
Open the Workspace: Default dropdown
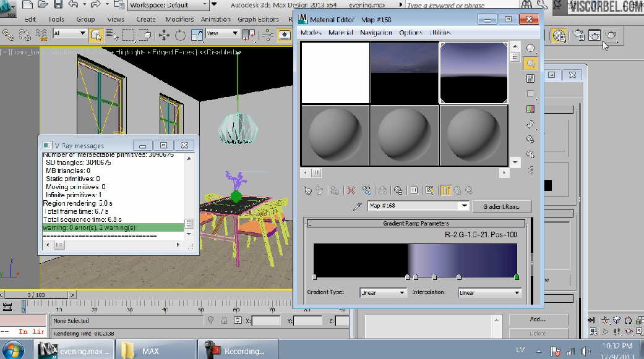(168, 5)
